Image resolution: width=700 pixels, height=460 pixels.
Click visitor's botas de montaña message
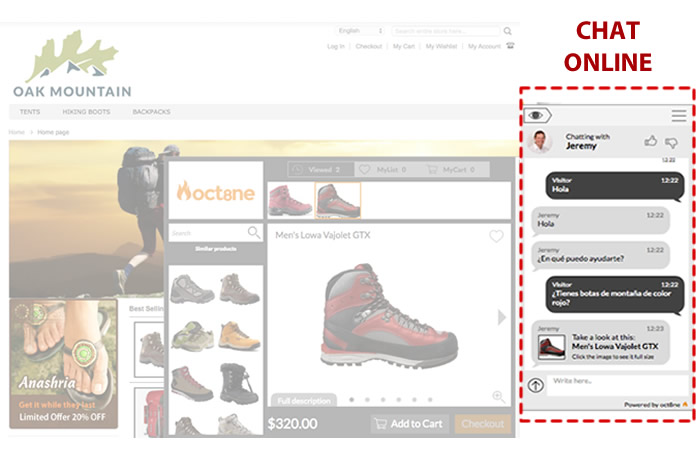tap(615, 293)
